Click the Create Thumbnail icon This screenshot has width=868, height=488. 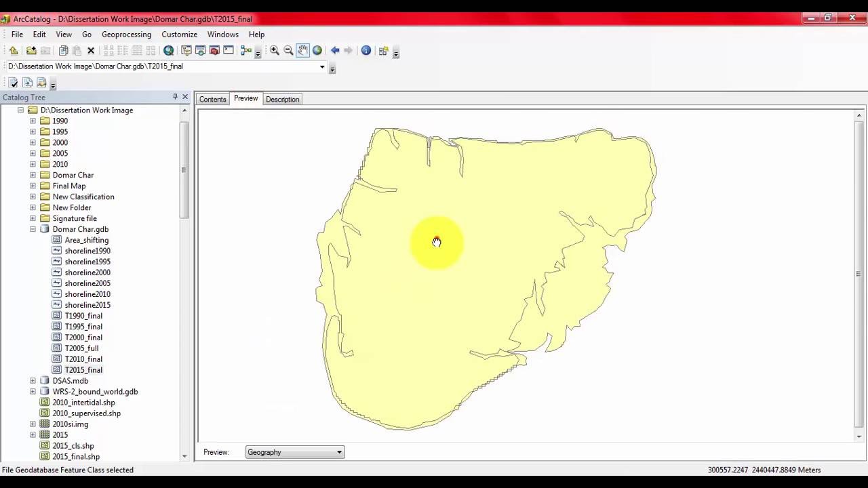click(x=384, y=50)
